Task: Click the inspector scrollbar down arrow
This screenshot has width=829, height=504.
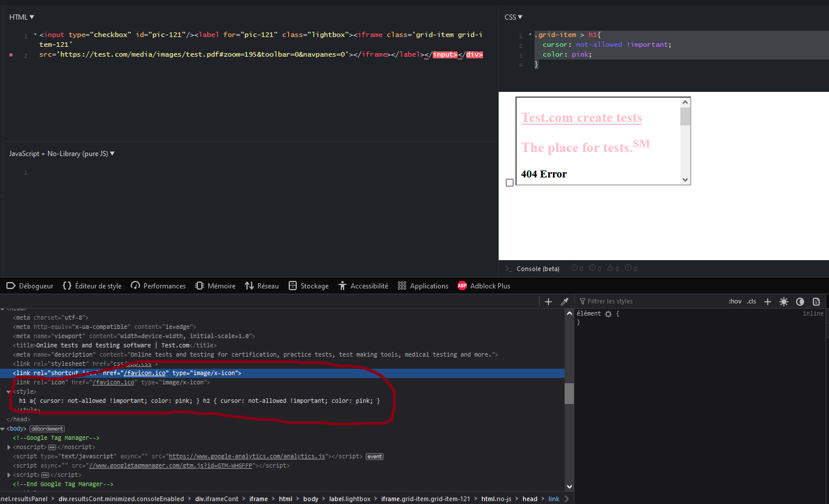Action: click(x=569, y=487)
